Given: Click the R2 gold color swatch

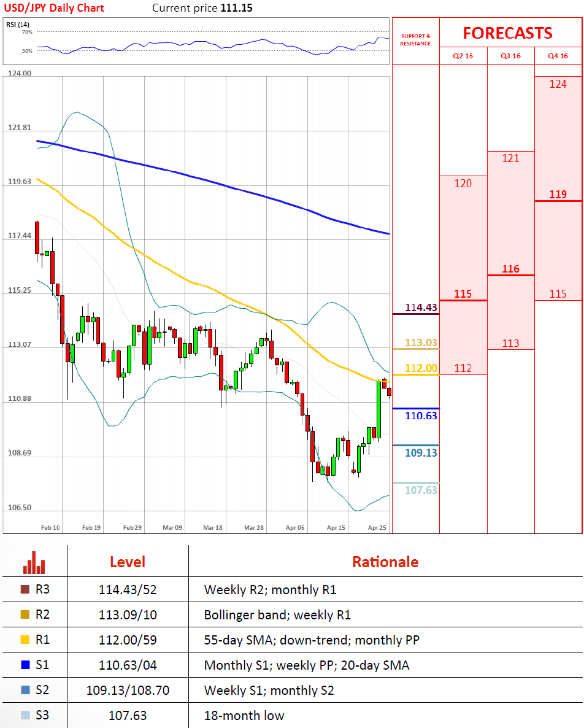Looking at the screenshot, I should 25,614.
